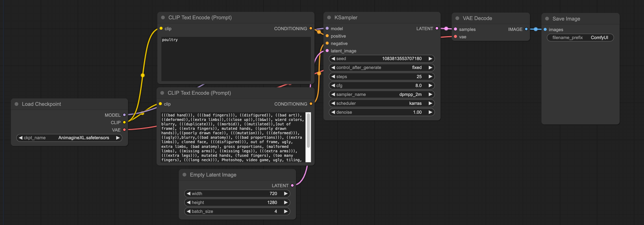Click inside the negative prompt text area
644x225 pixels.
233,137
